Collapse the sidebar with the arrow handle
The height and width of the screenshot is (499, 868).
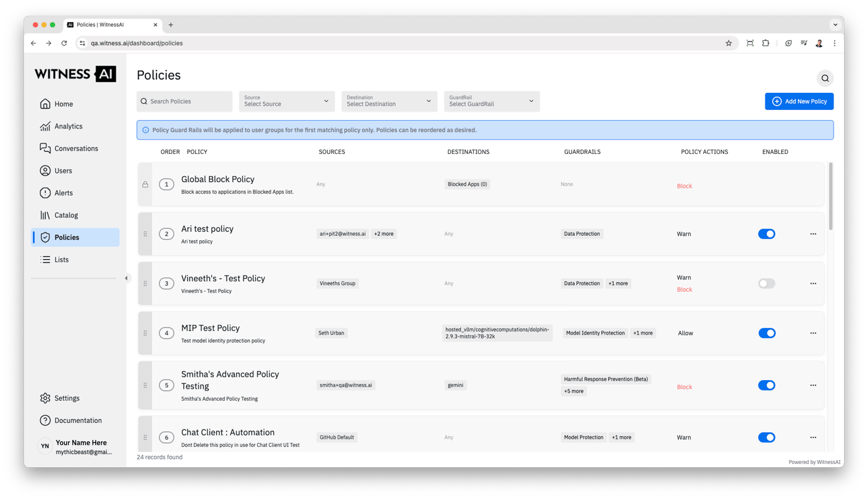pos(127,278)
